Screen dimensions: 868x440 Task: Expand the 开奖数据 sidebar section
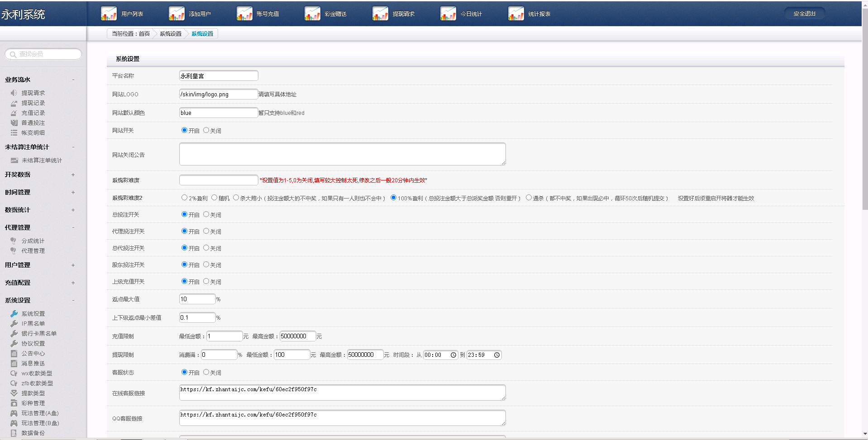[x=73, y=175]
